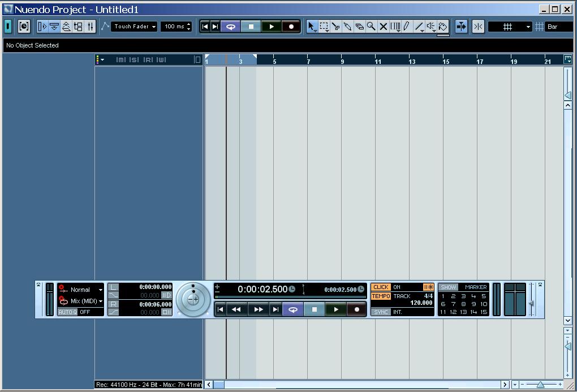The width and height of the screenshot is (577, 392).
Task: Toggle the SYNC button
Action: coord(381,312)
